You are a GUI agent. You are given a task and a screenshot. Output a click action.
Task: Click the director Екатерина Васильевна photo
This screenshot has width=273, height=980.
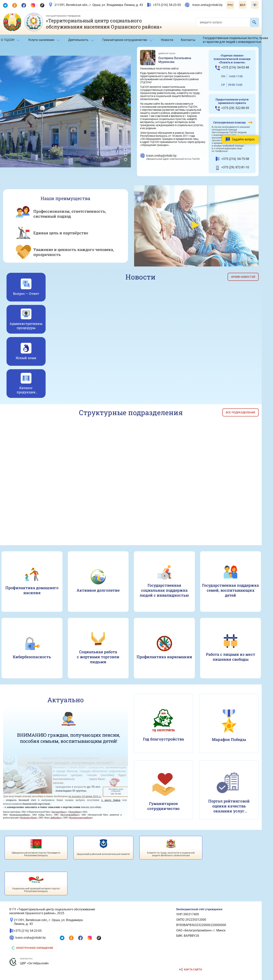[x=148, y=57]
